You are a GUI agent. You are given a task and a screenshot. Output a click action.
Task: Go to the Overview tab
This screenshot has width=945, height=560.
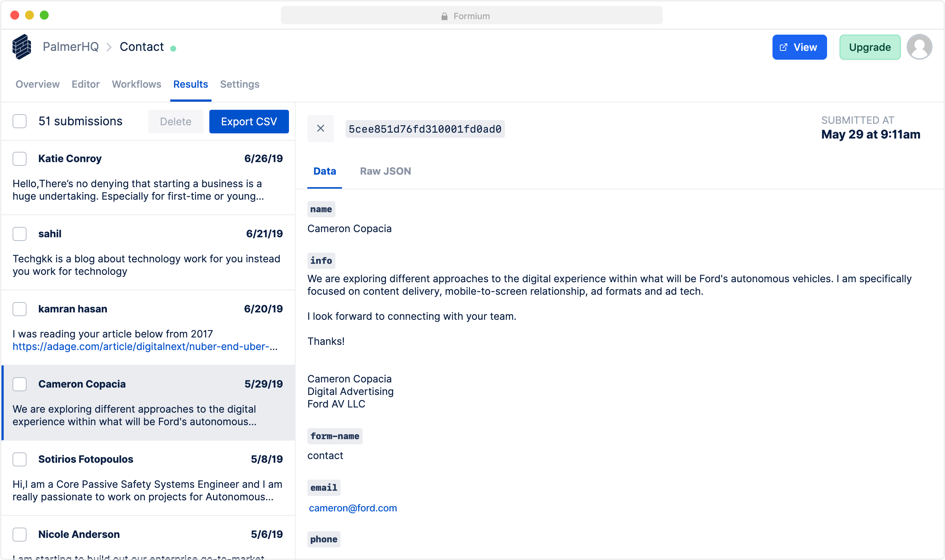point(37,84)
